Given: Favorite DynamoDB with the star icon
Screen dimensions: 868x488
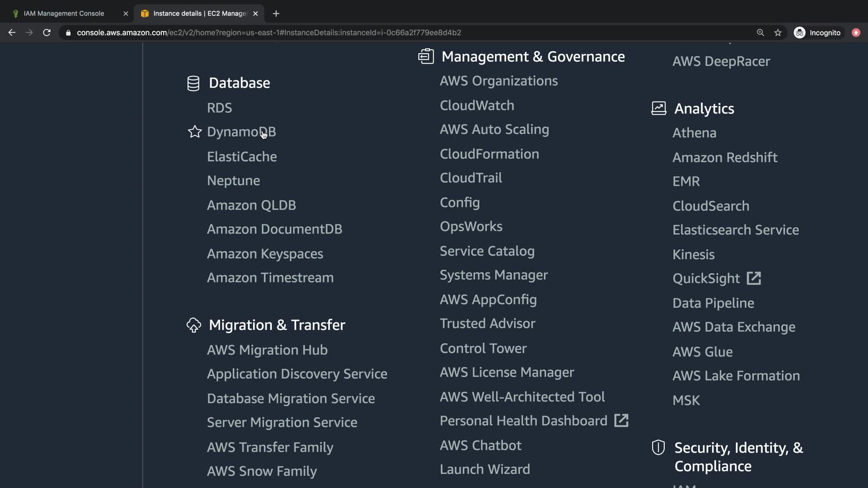Looking at the screenshot, I should pyautogui.click(x=194, y=131).
